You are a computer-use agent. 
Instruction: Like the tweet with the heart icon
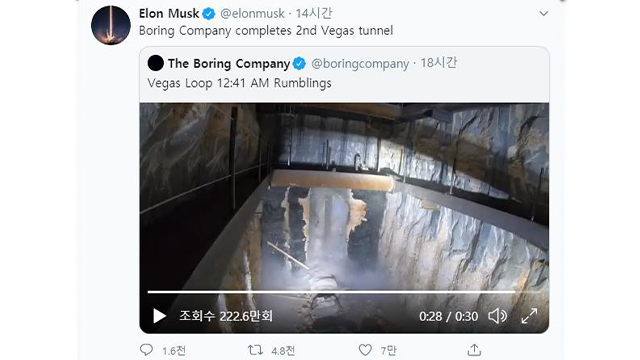point(365,350)
